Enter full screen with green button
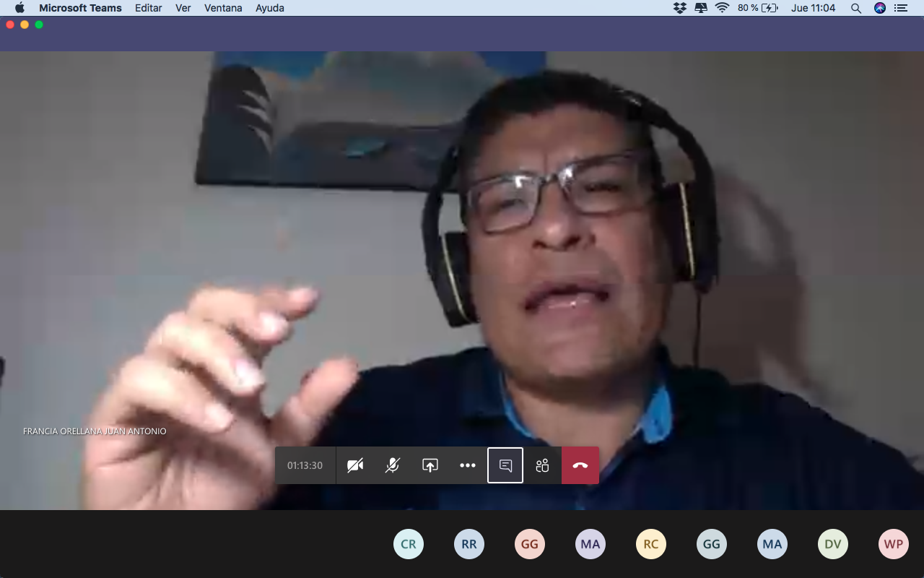This screenshot has width=924, height=578. (x=39, y=25)
